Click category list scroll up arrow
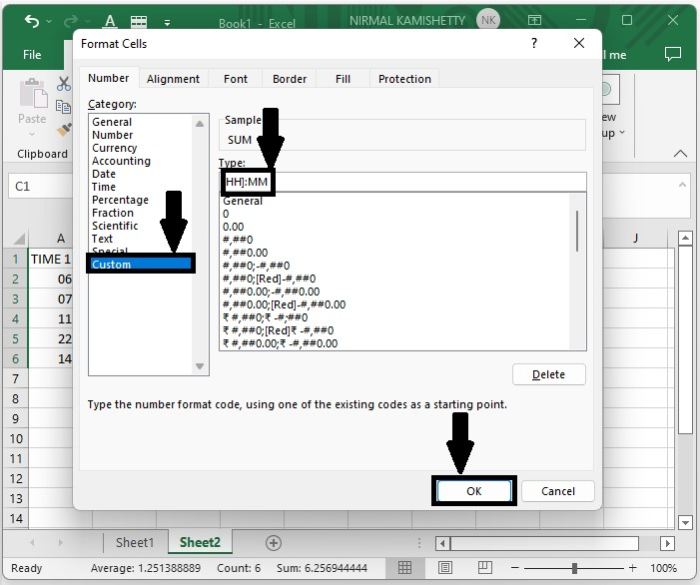Screen dimensions: 700x585 pyautogui.click(x=200, y=124)
